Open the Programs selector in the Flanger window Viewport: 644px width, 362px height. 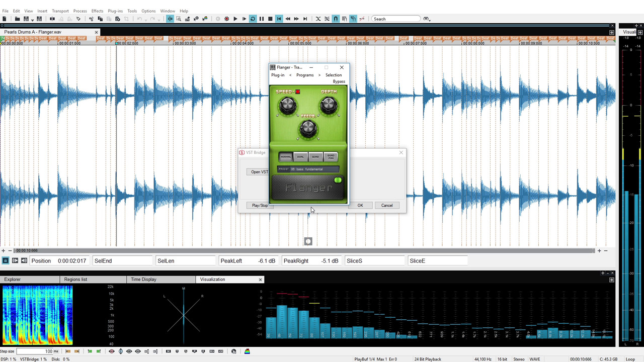click(x=305, y=74)
